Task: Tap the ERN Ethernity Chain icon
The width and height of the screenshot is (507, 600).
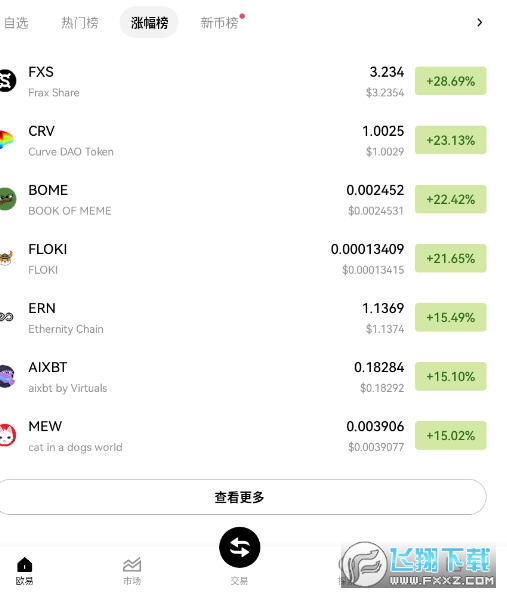Action: click(x=7, y=317)
